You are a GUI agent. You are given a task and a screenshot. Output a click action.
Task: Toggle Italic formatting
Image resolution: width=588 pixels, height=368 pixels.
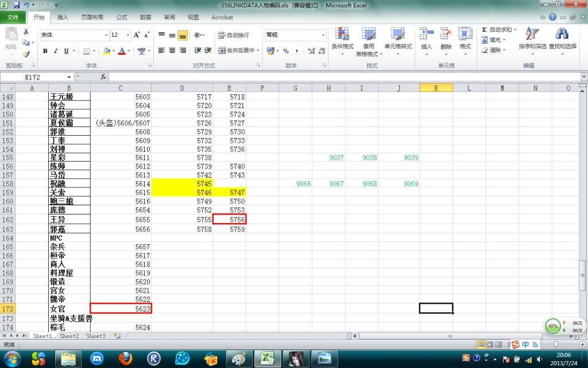(x=56, y=51)
